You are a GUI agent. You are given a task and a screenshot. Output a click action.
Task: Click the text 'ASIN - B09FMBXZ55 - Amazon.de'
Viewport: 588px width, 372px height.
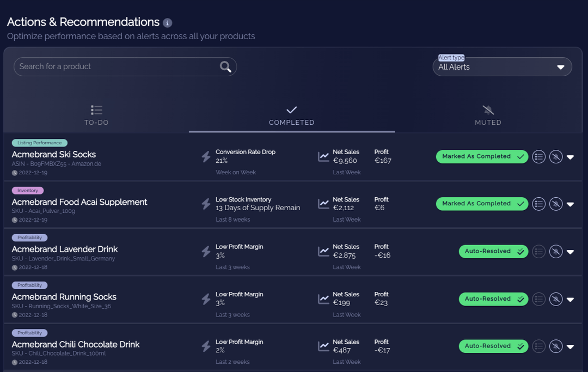(x=56, y=164)
